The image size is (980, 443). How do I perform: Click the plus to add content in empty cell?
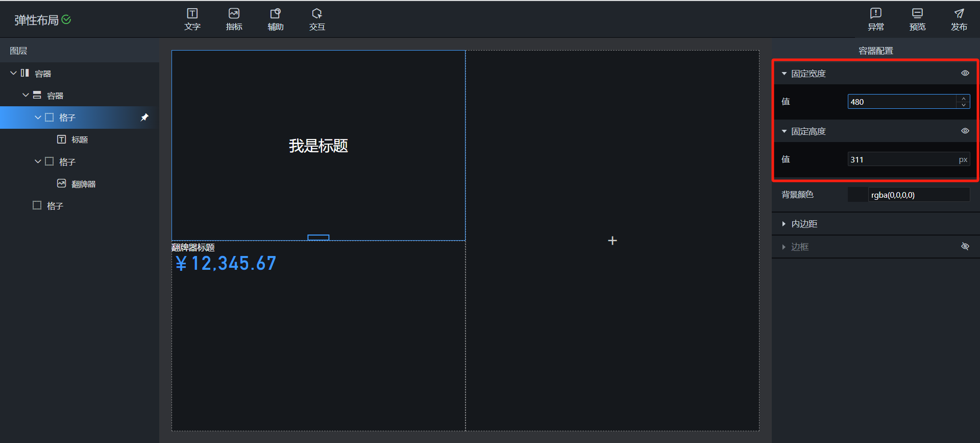(x=612, y=241)
